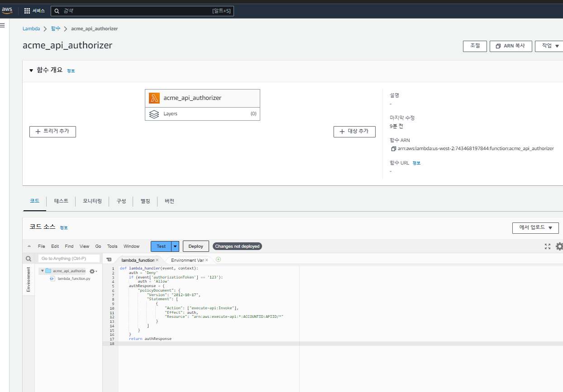Switch to the 구성 tab
Screen dimensions: 563x392
click(x=121, y=201)
